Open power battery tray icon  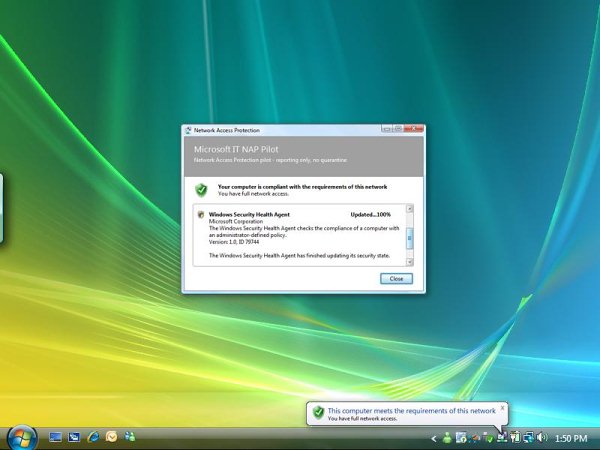(x=516, y=437)
